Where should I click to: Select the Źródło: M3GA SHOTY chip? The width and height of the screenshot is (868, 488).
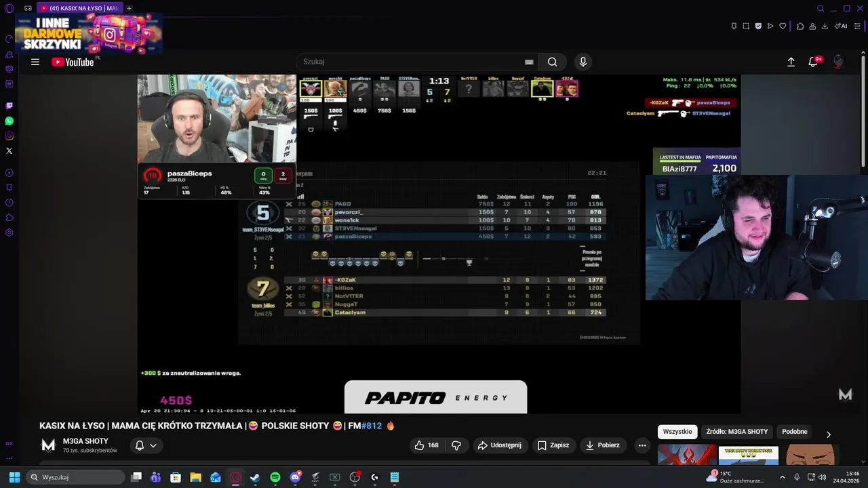(x=737, y=432)
